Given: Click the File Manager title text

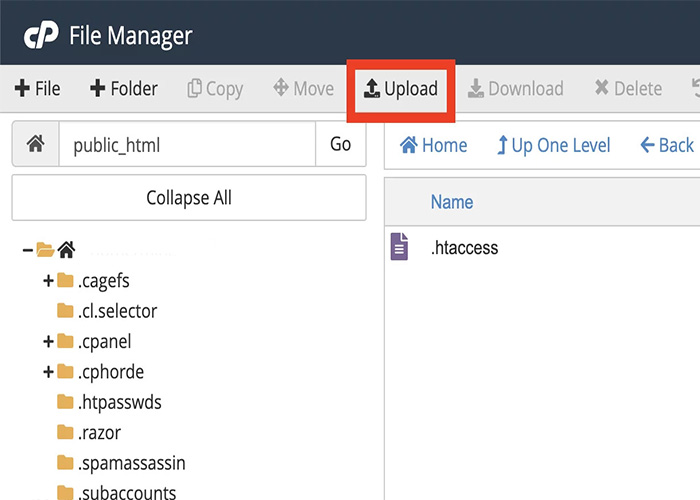Looking at the screenshot, I should [131, 36].
